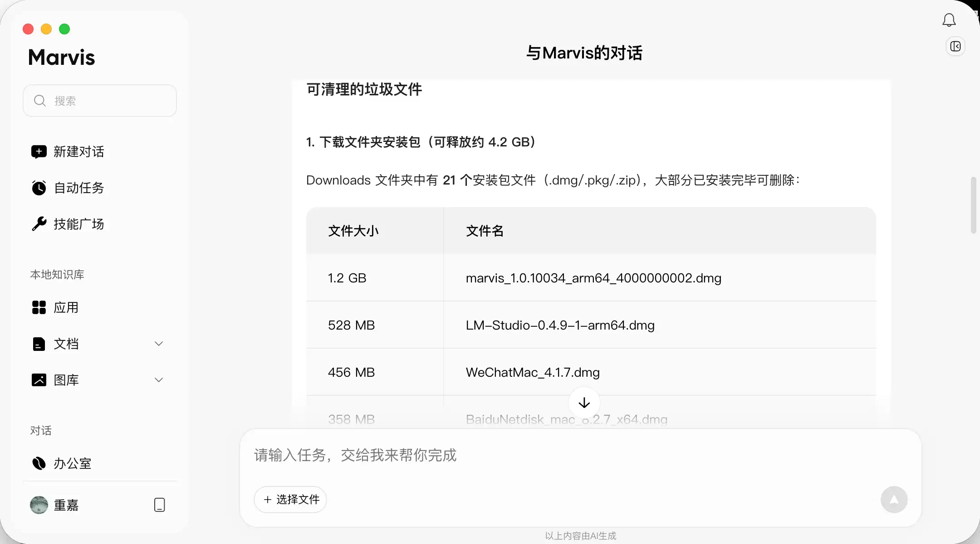Select WeChatMac_4.1.7.dmg file name
The height and width of the screenshot is (544, 980).
click(533, 372)
